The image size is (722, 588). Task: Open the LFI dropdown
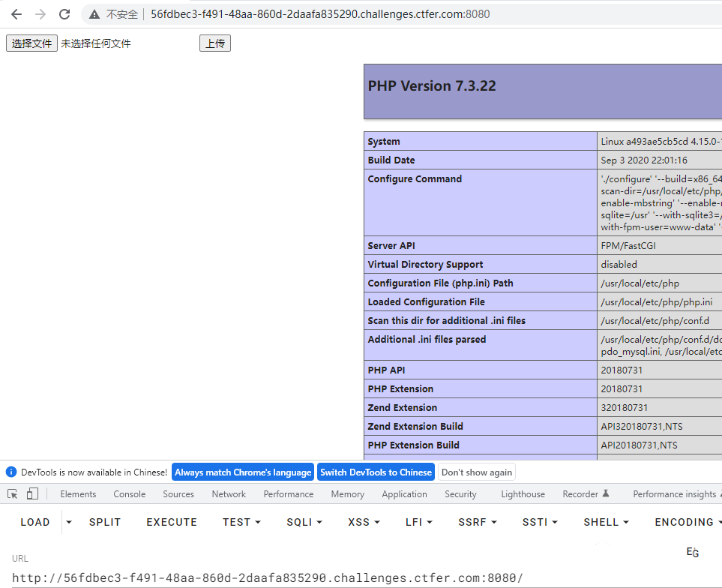tap(418, 522)
